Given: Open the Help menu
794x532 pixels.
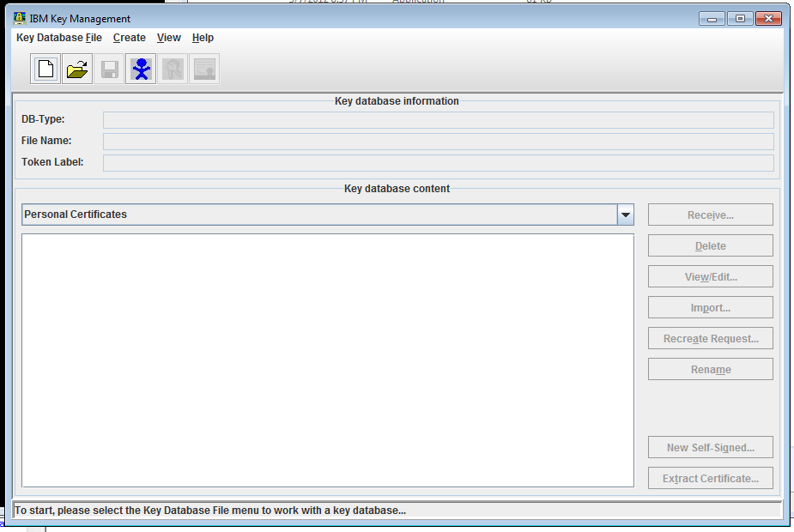Looking at the screenshot, I should click(203, 38).
